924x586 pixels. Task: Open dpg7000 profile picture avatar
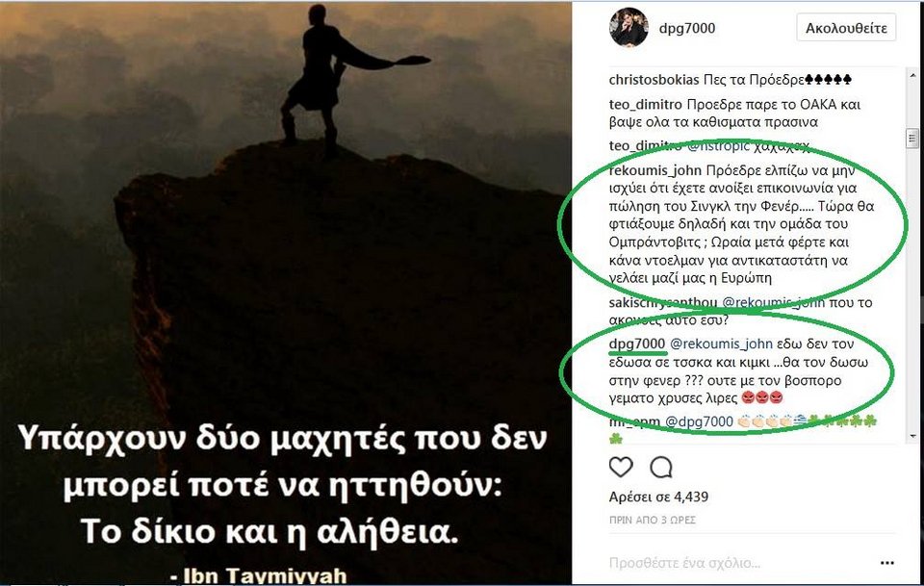[x=629, y=28]
